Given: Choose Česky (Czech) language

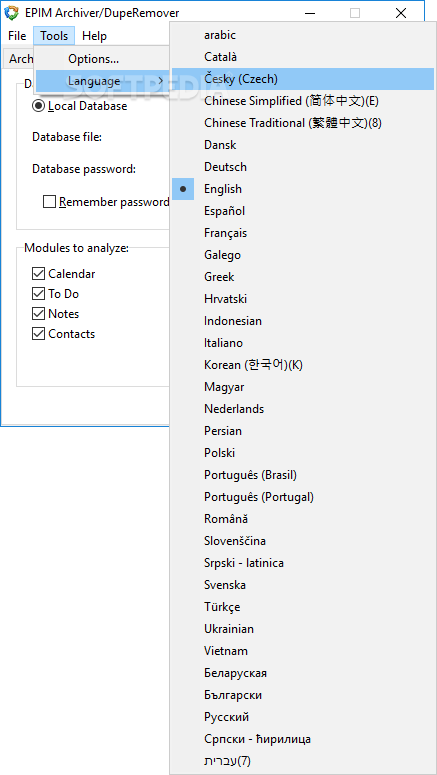Looking at the screenshot, I should pos(303,79).
